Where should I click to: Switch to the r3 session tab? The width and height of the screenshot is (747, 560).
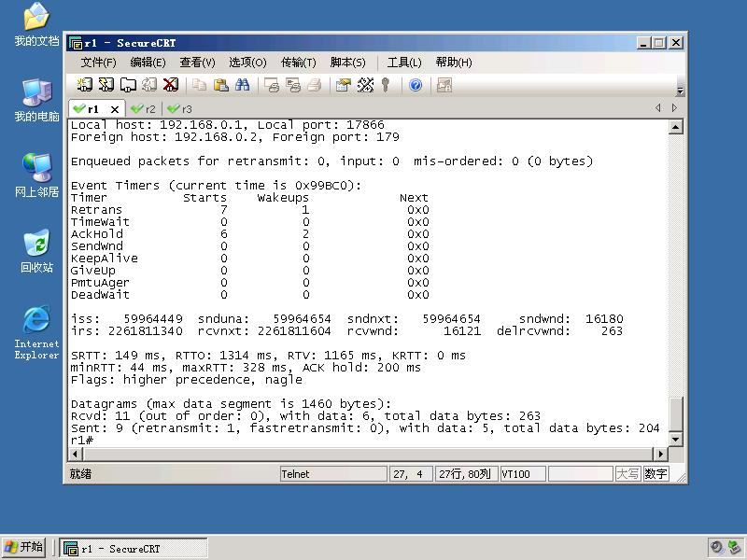click(179, 109)
